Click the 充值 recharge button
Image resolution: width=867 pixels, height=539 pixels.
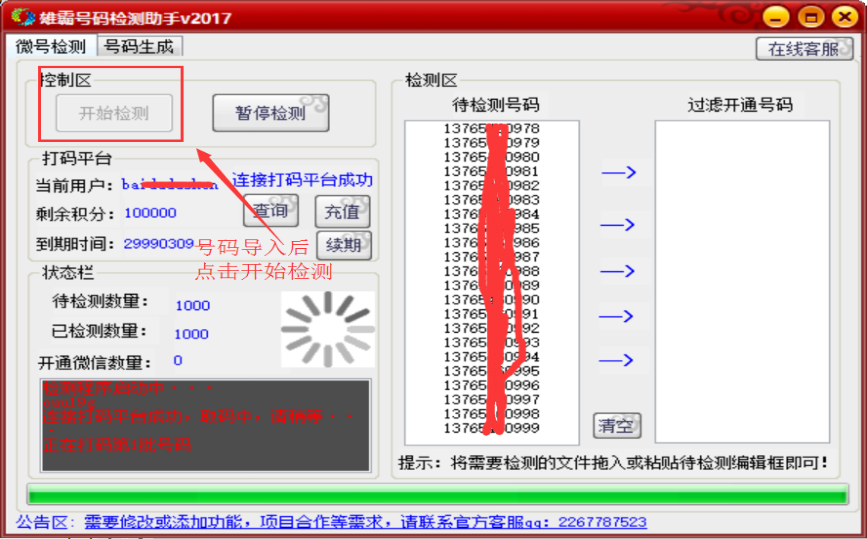pyautogui.click(x=342, y=212)
